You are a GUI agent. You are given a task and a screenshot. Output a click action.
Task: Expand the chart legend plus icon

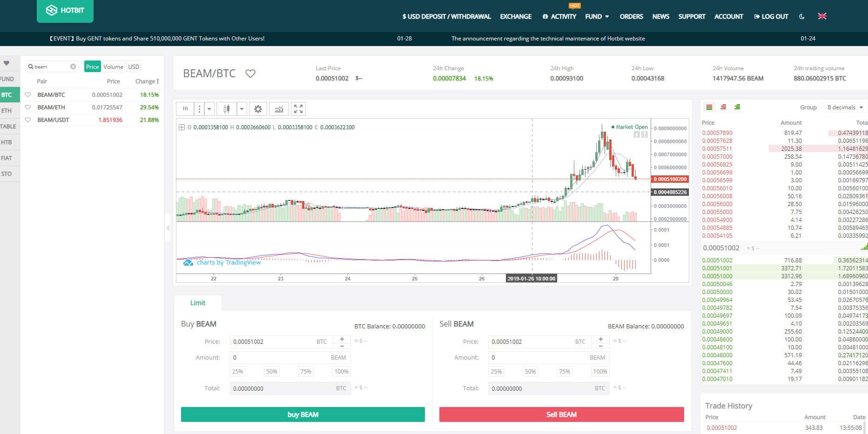click(x=182, y=127)
